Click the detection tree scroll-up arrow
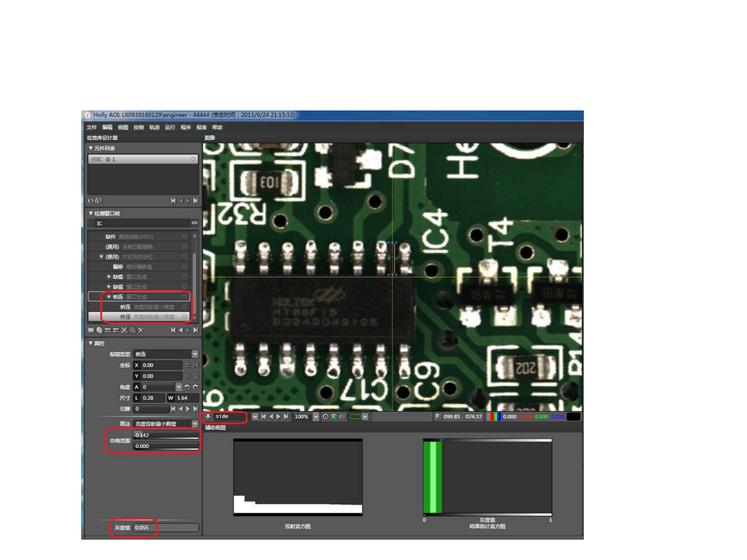The height and width of the screenshot is (560, 747). [x=194, y=236]
